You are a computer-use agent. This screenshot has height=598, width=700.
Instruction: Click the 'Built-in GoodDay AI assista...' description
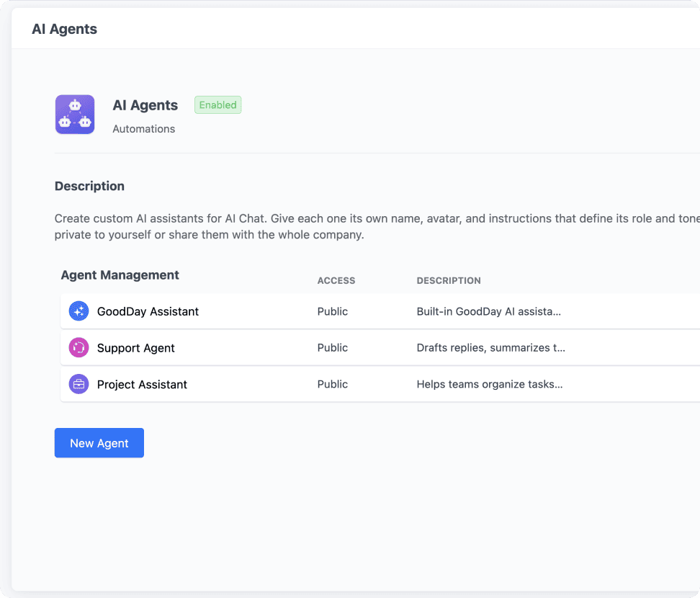(489, 311)
